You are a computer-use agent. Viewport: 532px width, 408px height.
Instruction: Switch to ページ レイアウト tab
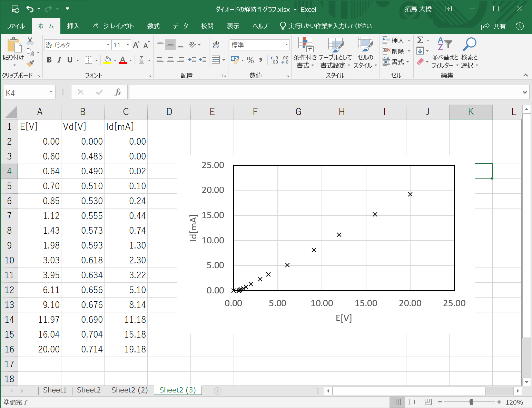[x=113, y=26]
